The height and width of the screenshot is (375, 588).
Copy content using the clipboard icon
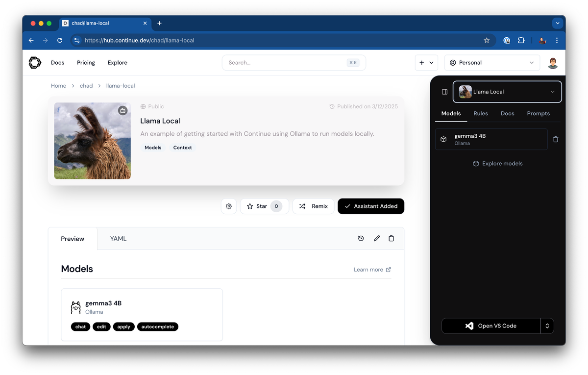(x=391, y=238)
